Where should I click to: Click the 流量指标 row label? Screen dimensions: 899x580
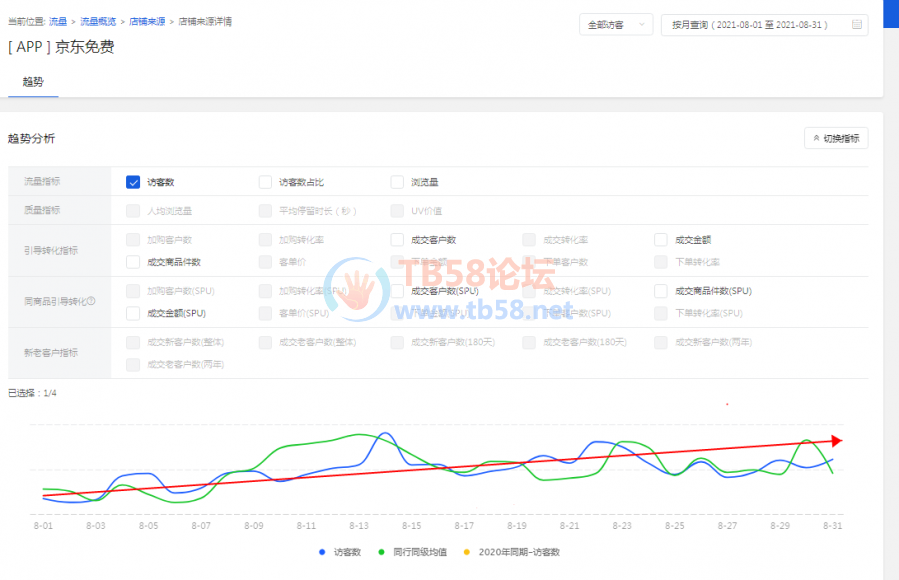(42, 181)
